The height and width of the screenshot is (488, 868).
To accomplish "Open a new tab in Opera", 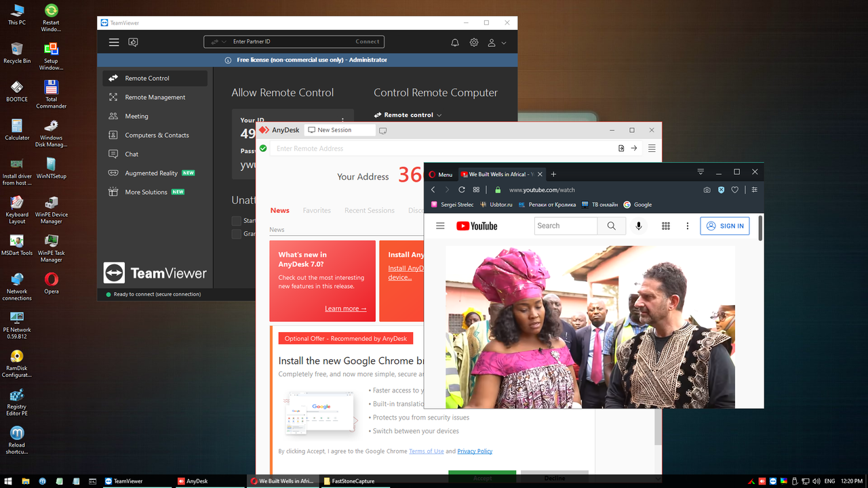I will click(553, 174).
